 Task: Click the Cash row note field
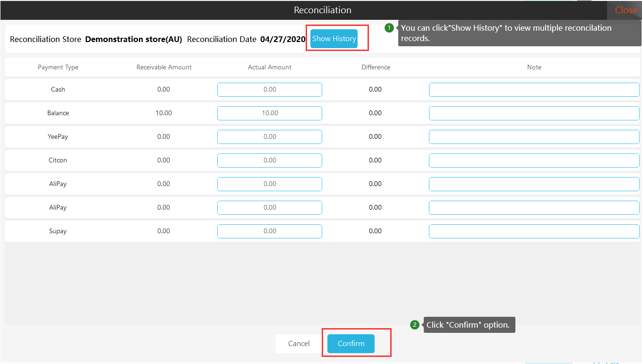point(534,90)
